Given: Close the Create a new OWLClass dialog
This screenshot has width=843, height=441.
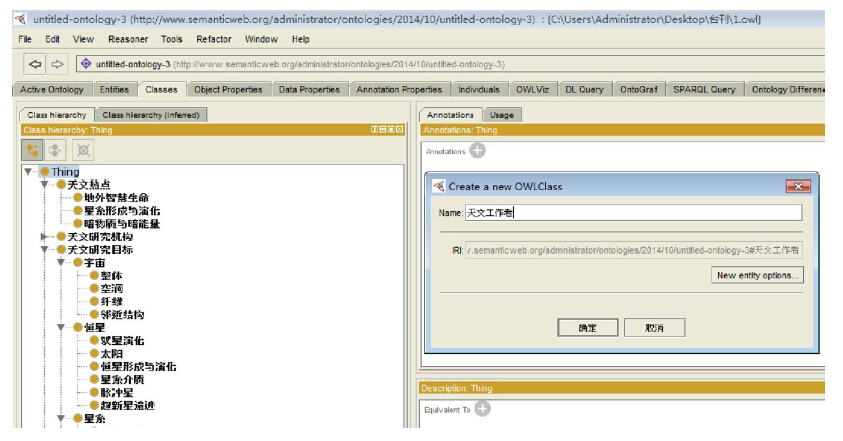Looking at the screenshot, I should tap(797, 186).
